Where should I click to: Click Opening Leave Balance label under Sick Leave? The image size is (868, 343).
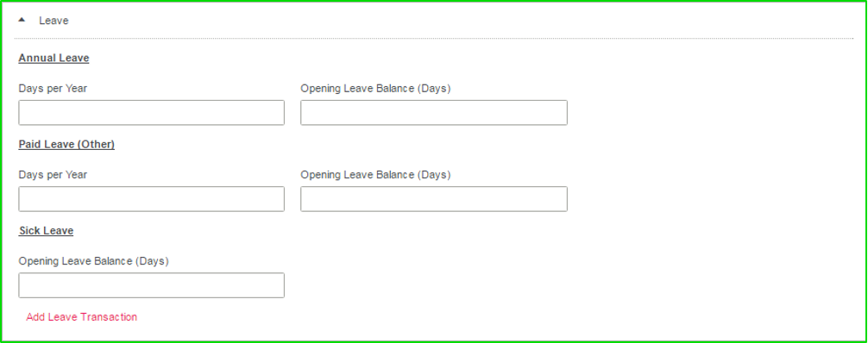[x=93, y=261]
